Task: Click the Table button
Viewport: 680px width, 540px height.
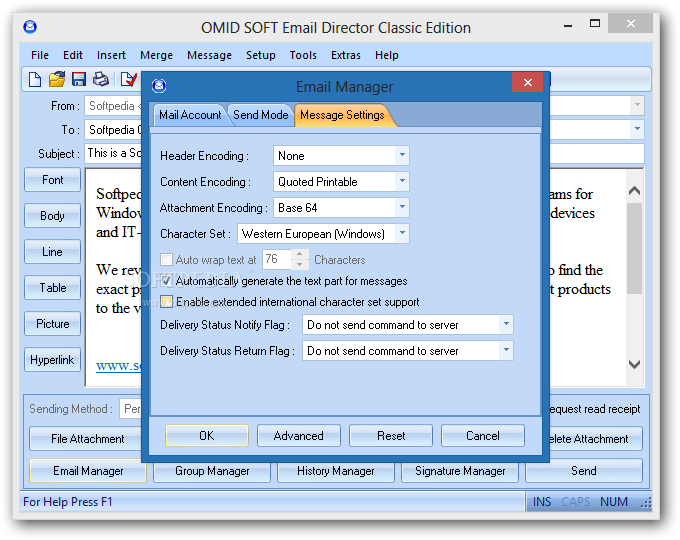Action: (52, 288)
